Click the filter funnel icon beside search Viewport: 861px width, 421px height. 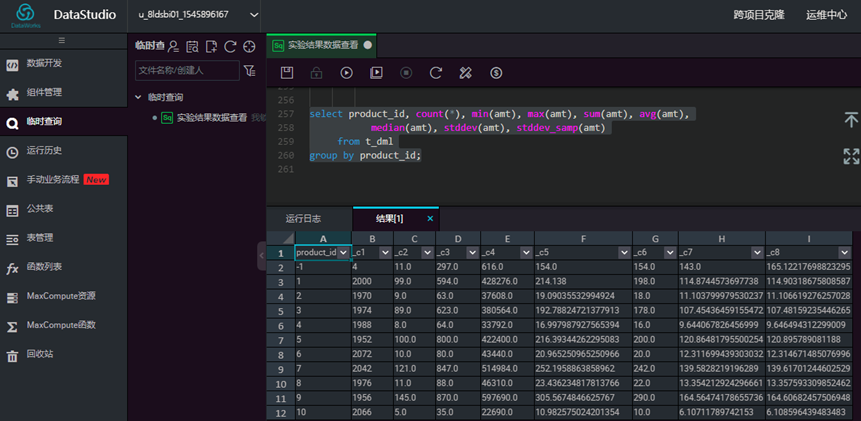pos(249,71)
